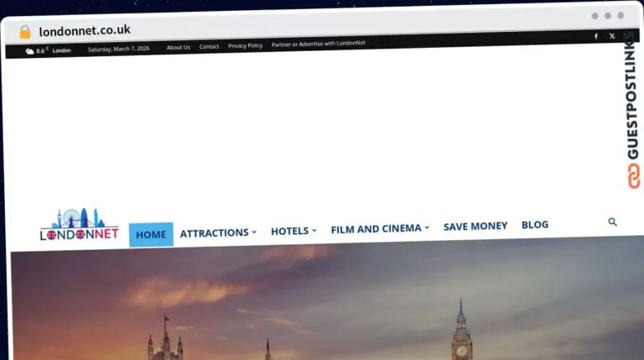This screenshot has width=644, height=360.
Task: Click the londonnet.co.uk address text
Action: 85,31
